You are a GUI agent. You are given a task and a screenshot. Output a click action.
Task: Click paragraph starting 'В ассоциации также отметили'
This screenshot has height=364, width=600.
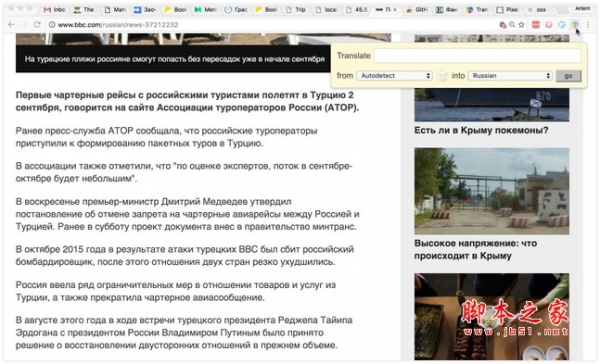184,172
